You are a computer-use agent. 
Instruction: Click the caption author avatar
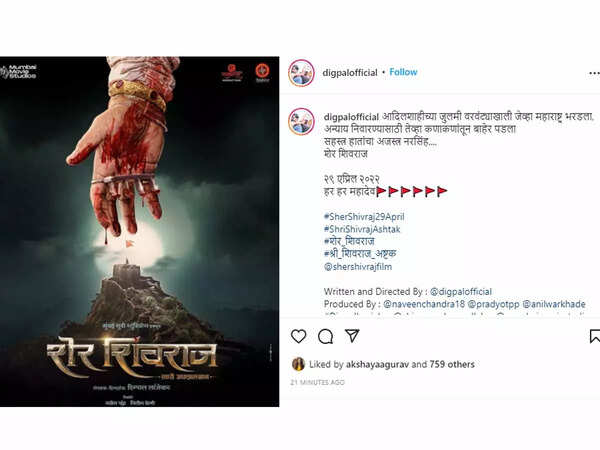pyautogui.click(x=301, y=122)
